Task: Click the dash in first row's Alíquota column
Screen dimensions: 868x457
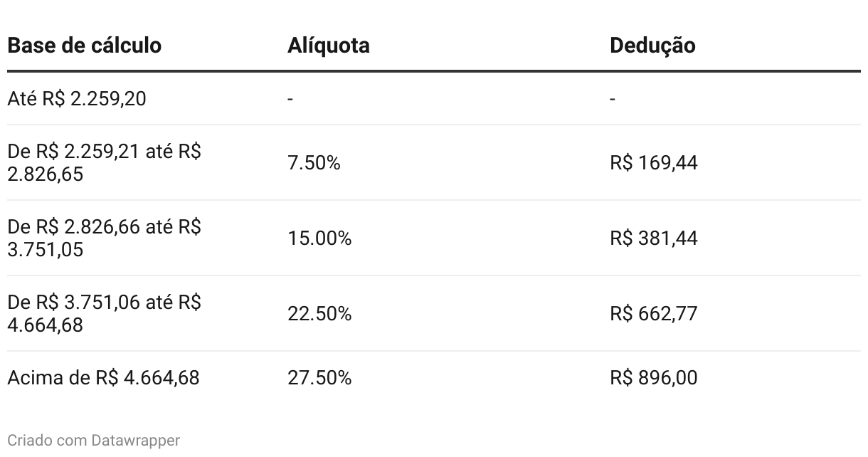Action: [290, 98]
